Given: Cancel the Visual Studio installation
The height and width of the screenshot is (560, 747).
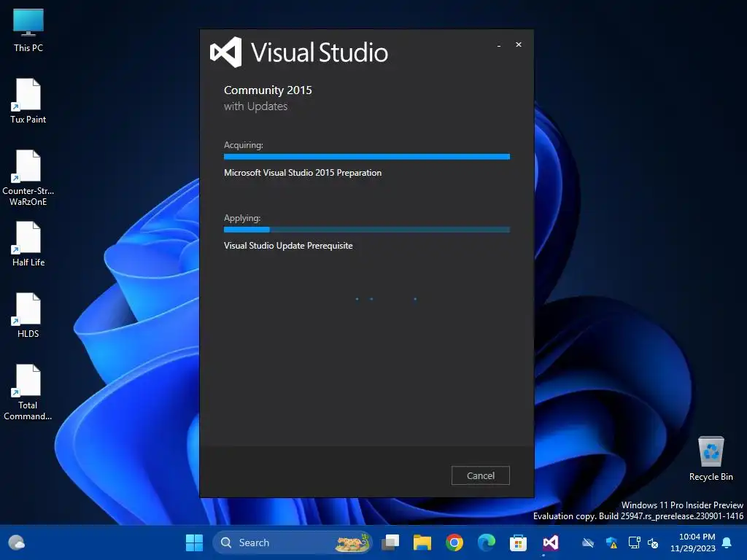Looking at the screenshot, I should [480, 475].
